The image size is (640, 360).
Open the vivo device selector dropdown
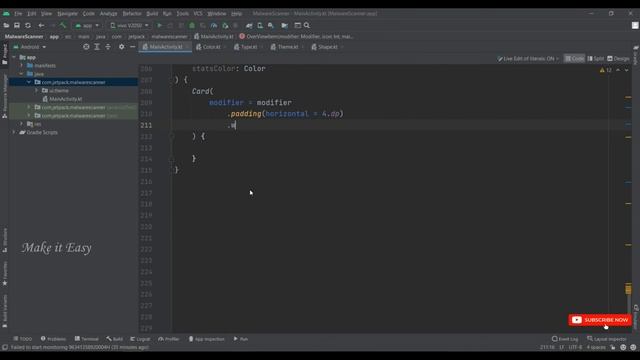point(129,25)
